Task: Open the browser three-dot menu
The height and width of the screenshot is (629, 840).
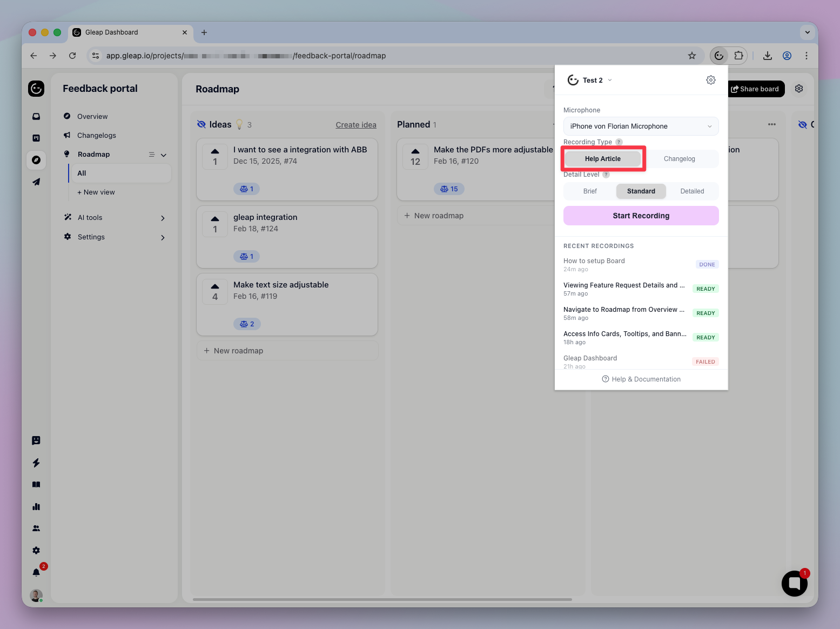Action: (x=807, y=56)
